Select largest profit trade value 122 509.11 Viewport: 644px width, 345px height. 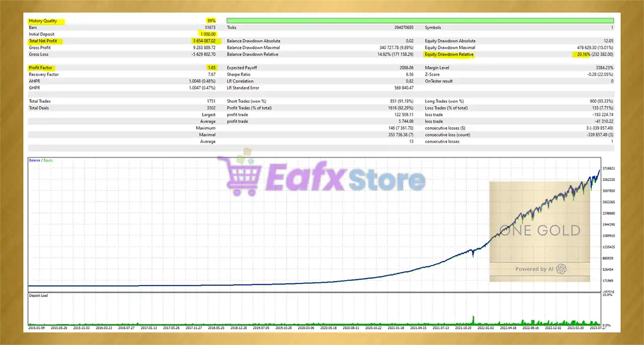click(x=403, y=114)
